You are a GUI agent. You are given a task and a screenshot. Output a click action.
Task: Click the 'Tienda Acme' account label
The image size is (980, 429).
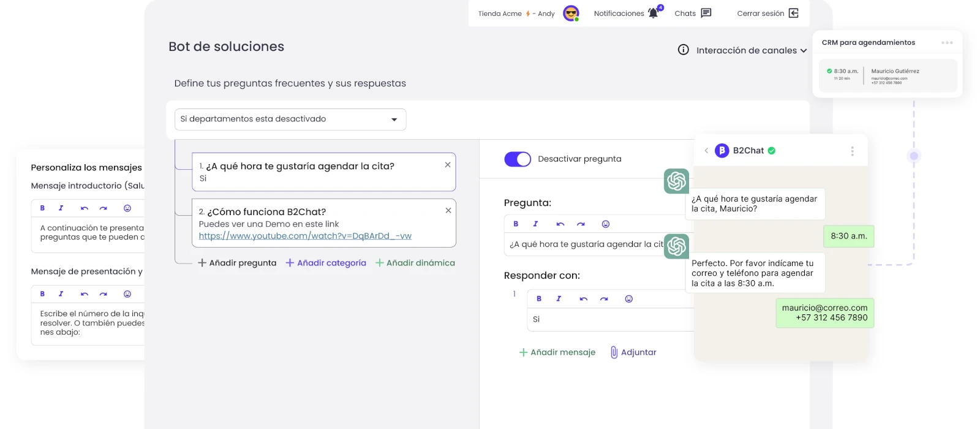(x=500, y=13)
